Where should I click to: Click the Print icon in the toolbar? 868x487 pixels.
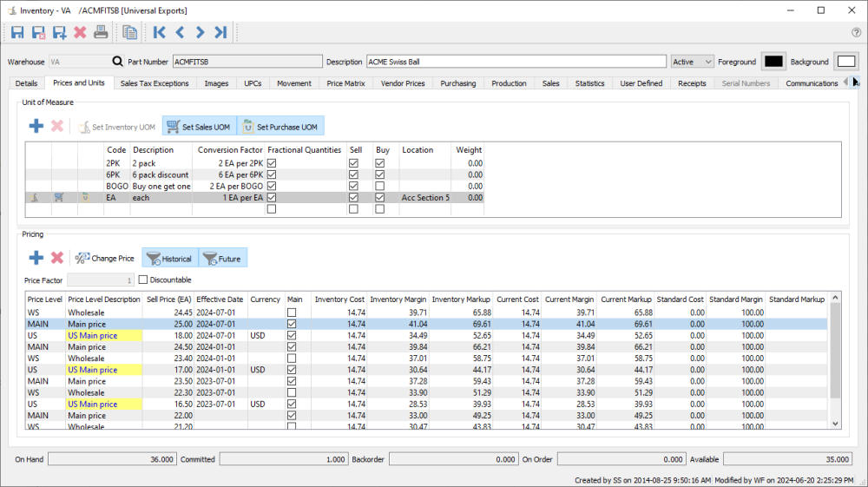coord(101,33)
